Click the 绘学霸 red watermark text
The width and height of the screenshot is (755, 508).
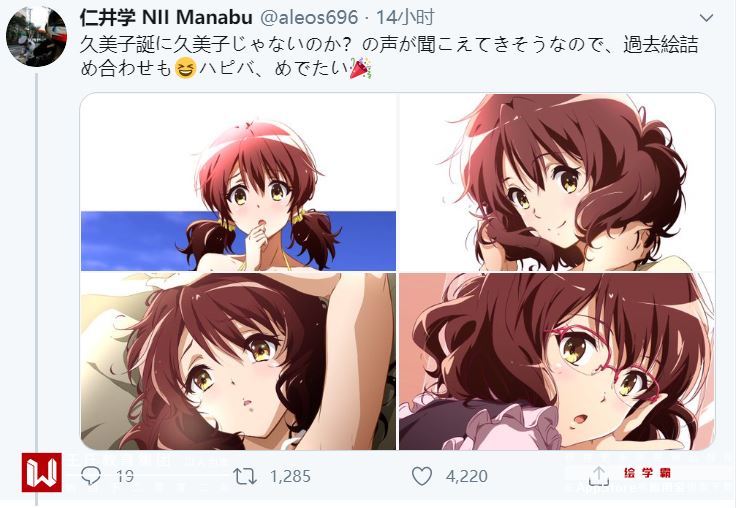647,472
